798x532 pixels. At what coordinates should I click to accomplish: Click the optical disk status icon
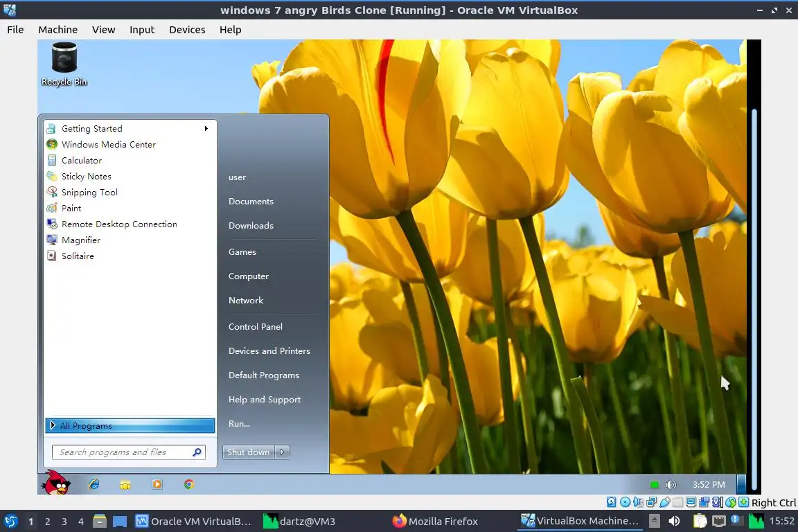click(626, 502)
